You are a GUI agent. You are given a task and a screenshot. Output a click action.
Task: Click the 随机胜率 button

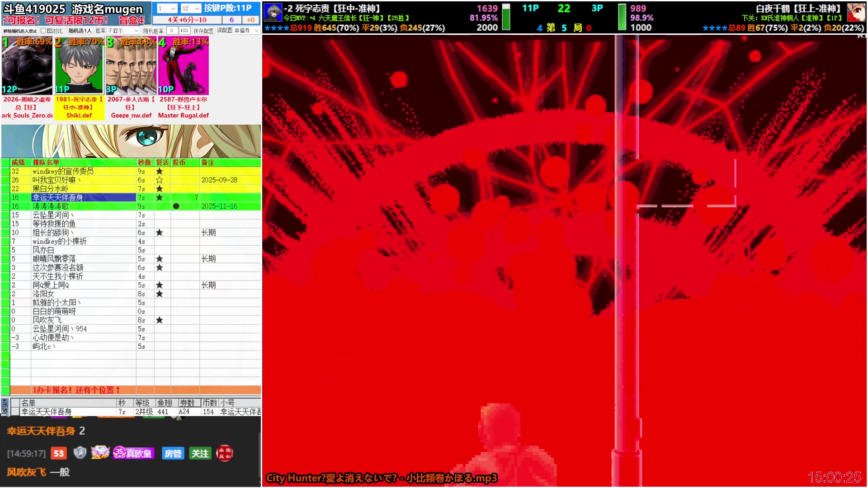click(x=153, y=31)
